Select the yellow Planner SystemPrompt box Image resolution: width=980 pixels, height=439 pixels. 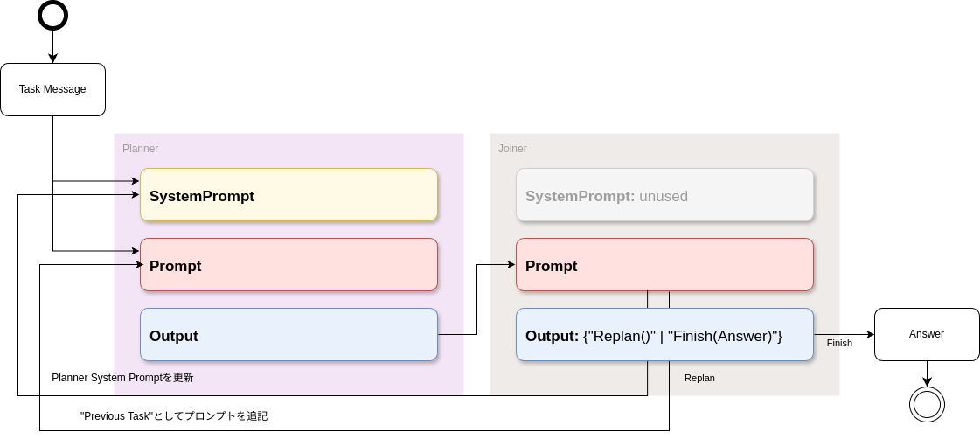(x=288, y=195)
